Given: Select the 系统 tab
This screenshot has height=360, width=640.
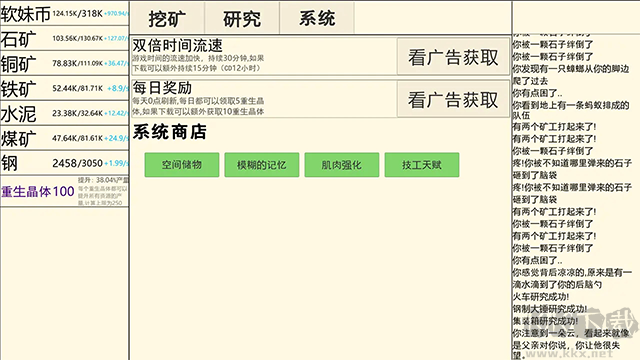Looking at the screenshot, I should coord(317,18).
